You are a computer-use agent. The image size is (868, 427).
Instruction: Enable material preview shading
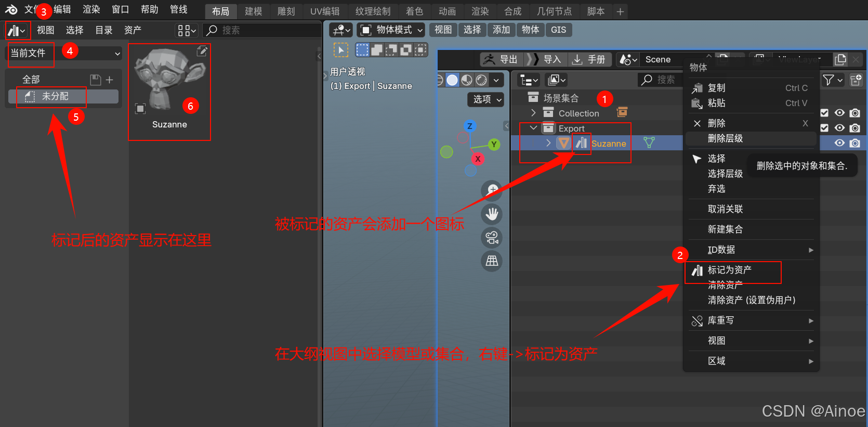(467, 80)
